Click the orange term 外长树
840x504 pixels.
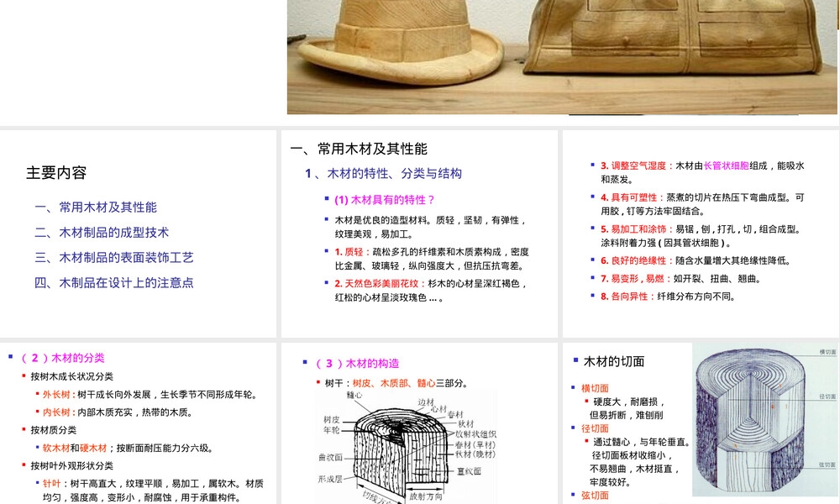click(57, 395)
